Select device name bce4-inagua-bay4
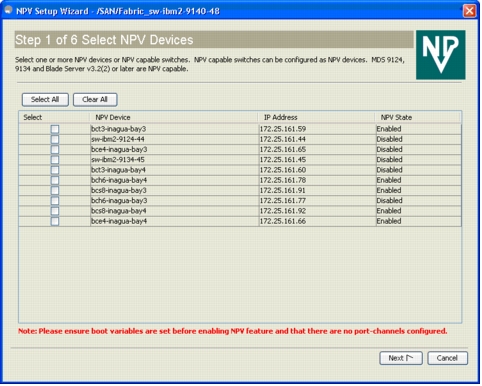This screenshot has width=482, height=386. (x=119, y=221)
